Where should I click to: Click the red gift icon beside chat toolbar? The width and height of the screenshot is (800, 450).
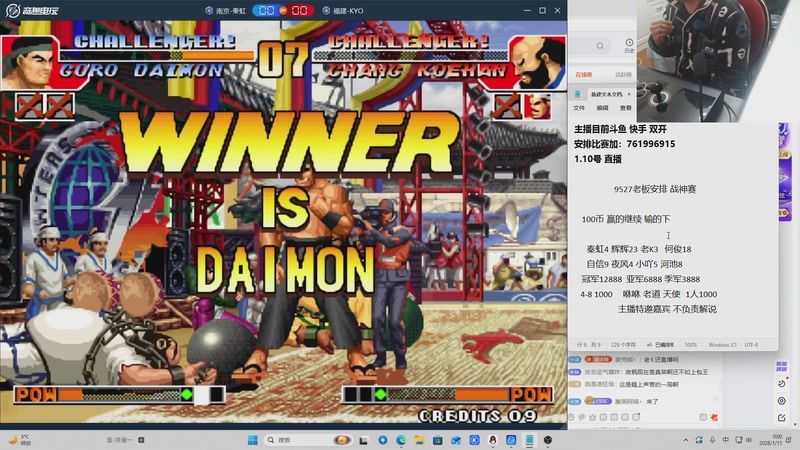[714, 417]
